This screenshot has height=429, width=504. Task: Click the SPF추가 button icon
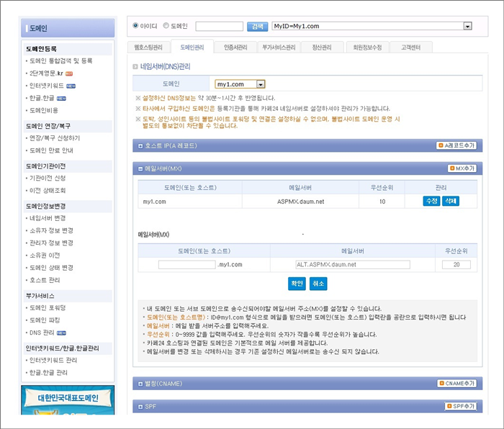(x=460, y=407)
